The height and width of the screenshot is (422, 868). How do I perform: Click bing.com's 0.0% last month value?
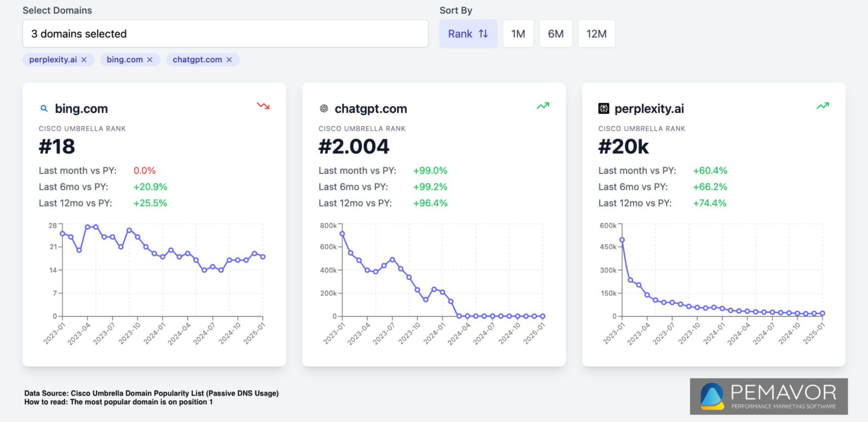tap(145, 171)
